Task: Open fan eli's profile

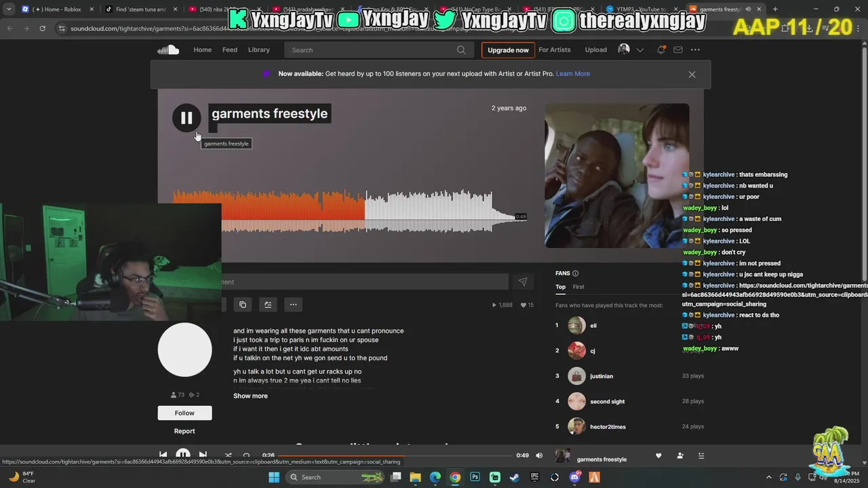Action: pyautogui.click(x=593, y=325)
